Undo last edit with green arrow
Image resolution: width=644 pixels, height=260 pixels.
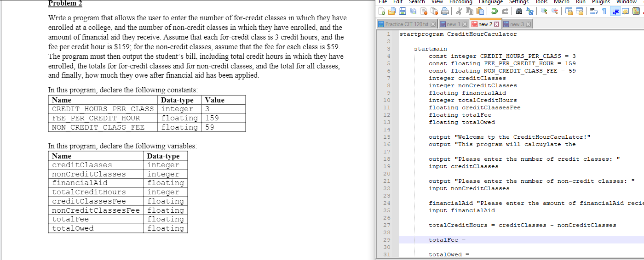click(494, 11)
